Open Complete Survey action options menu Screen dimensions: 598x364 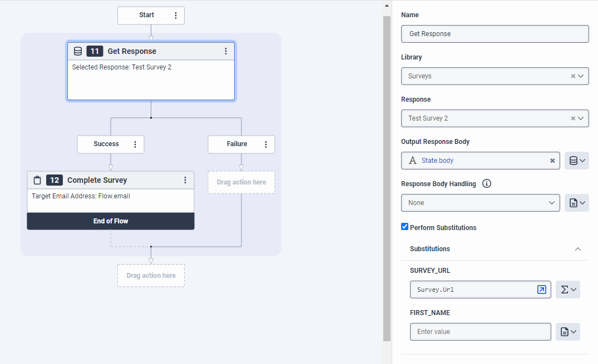click(x=185, y=180)
